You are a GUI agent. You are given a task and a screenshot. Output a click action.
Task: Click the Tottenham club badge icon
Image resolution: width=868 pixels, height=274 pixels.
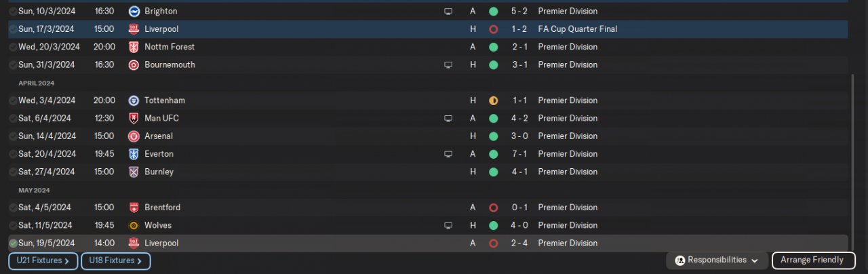pyautogui.click(x=134, y=100)
